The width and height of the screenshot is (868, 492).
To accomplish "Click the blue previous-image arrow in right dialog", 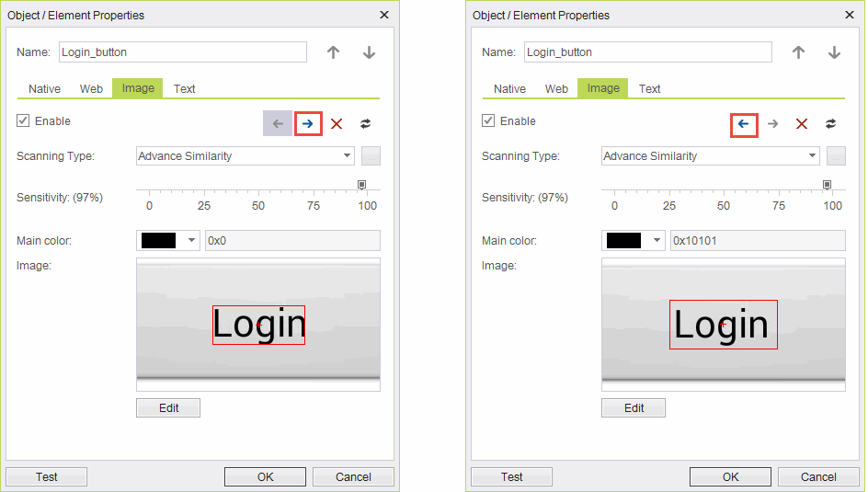I will pyautogui.click(x=744, y=123).
